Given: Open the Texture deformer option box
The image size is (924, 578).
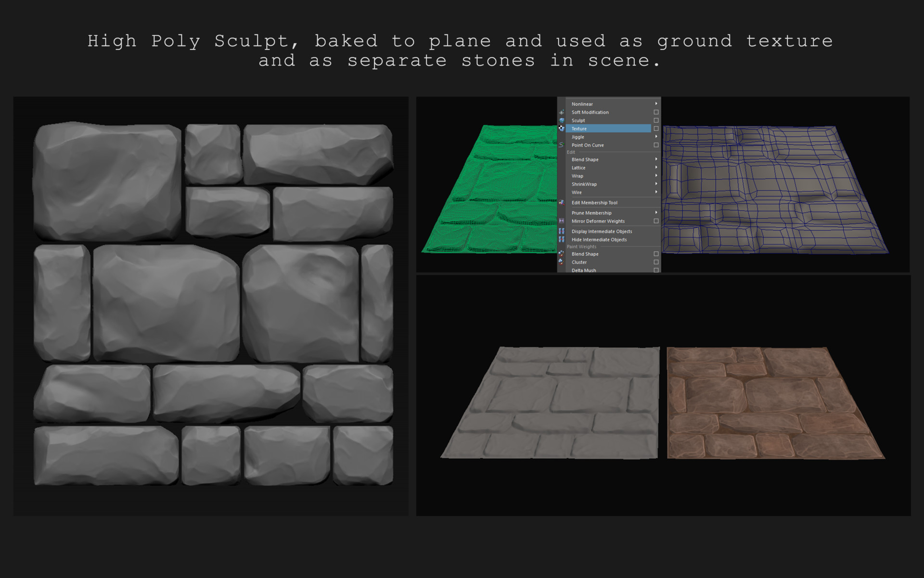Looking at the screenshot, I should click(x=656, y=128).
